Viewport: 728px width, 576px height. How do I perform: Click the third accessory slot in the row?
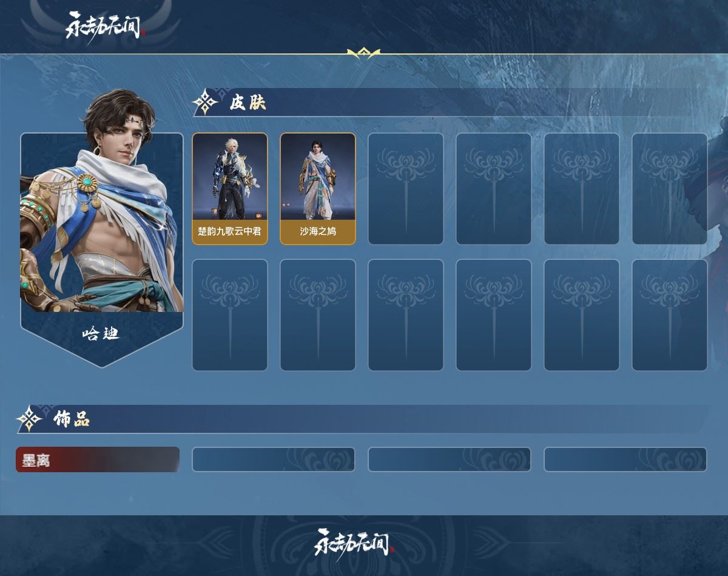click(450, 459)
